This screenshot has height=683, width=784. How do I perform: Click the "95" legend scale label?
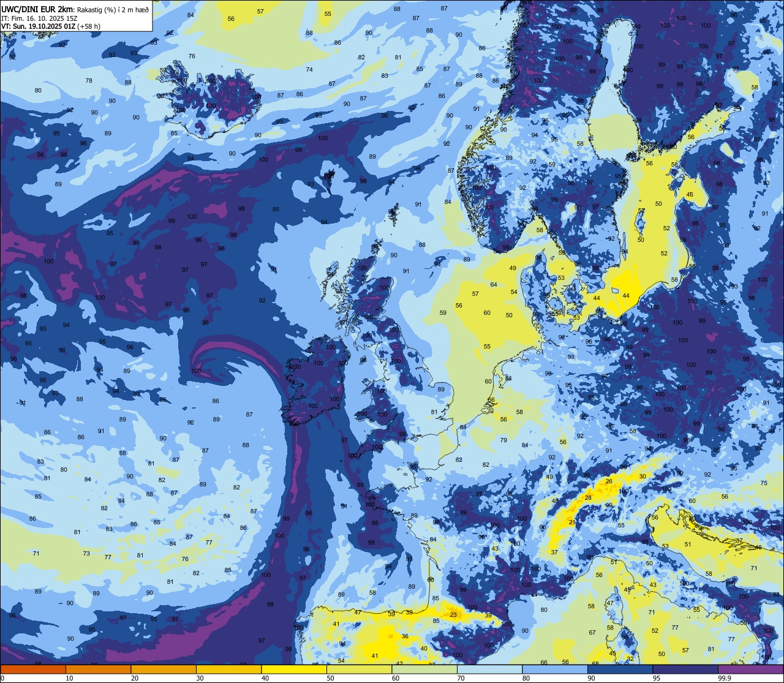point(657,678)
